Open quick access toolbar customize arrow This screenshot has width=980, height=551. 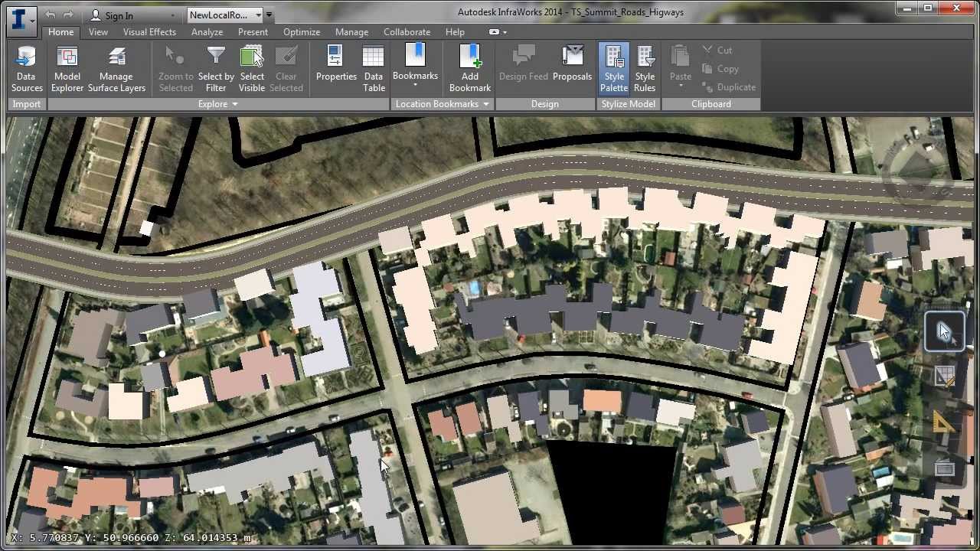[x=269, y=15]
